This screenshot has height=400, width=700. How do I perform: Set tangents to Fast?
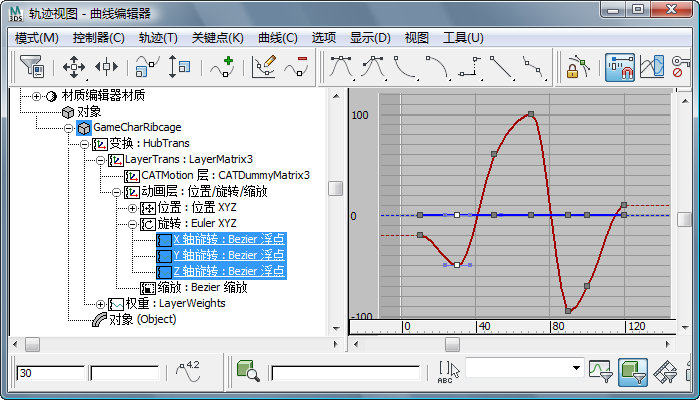click(405, 67)
